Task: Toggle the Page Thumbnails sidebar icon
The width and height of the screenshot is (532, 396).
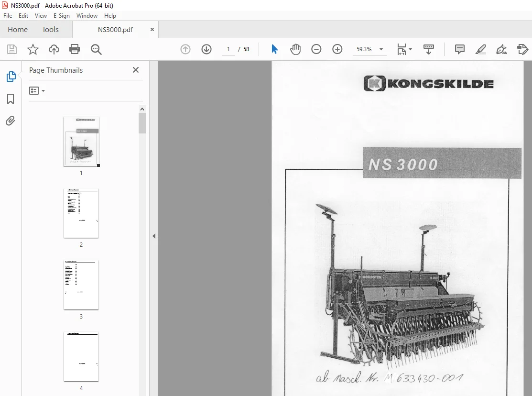Action: (11, 77)
